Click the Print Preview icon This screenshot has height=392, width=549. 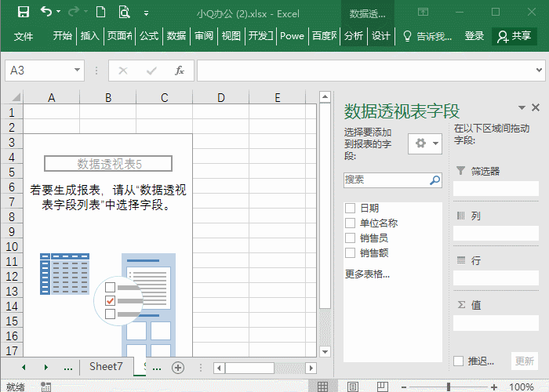(x=124, y=12)
